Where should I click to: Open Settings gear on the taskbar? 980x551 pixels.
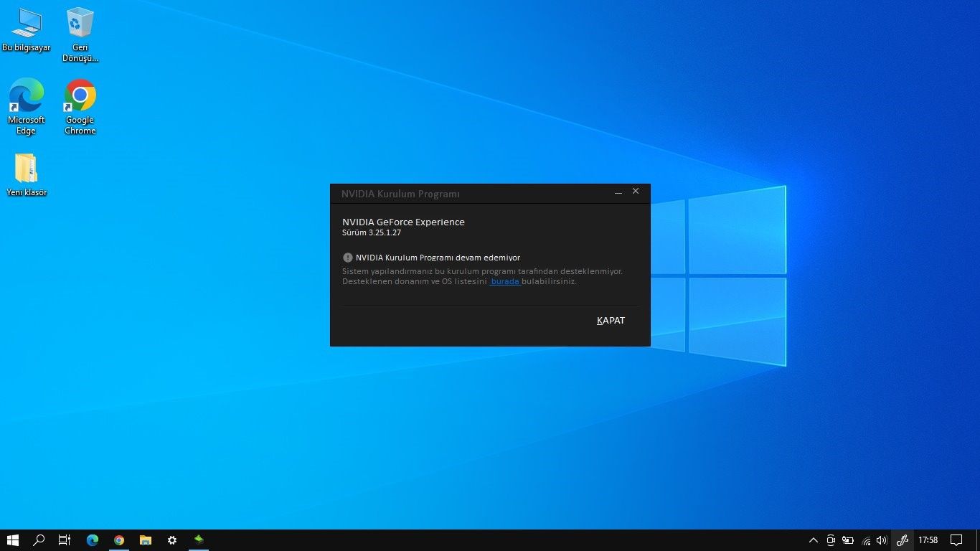click(172, 540)
